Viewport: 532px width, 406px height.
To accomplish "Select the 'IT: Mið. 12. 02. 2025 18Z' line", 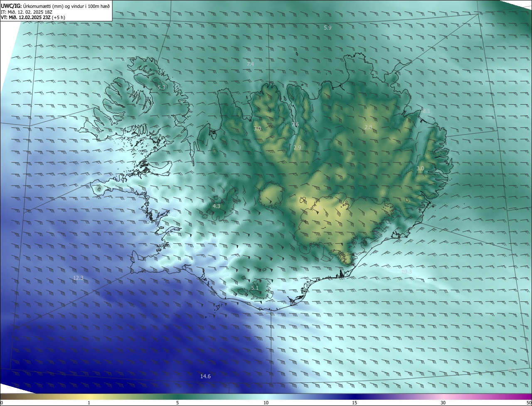I will click(27, 12).
